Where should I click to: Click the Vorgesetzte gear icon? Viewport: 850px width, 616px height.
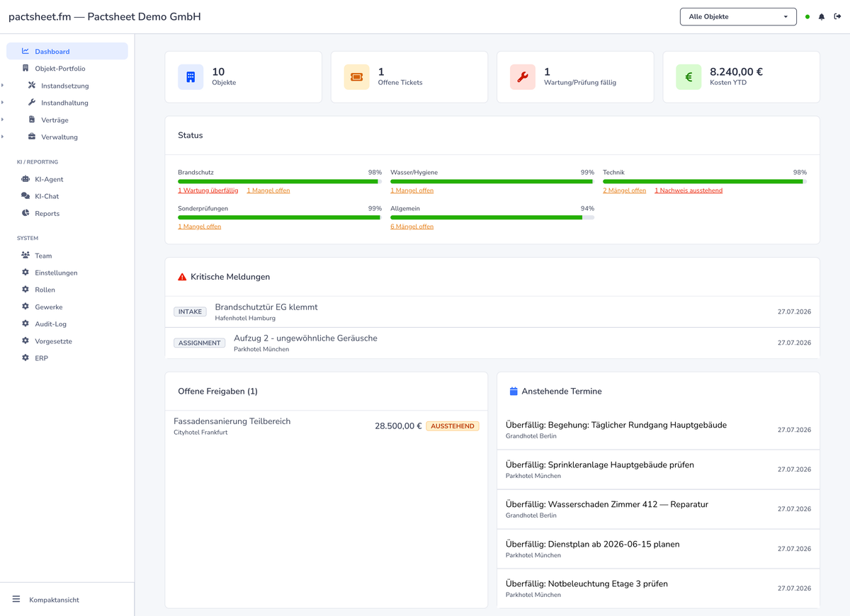(25, 341)
